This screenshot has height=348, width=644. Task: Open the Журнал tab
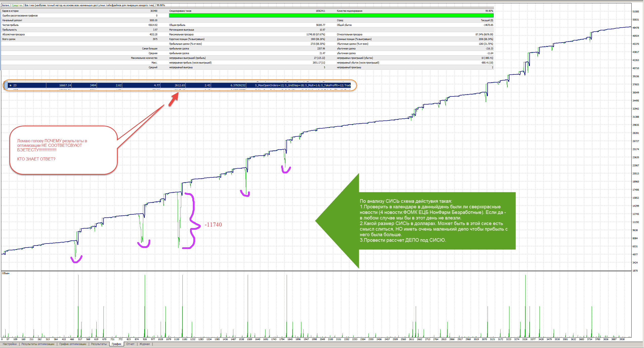[144, 344]
